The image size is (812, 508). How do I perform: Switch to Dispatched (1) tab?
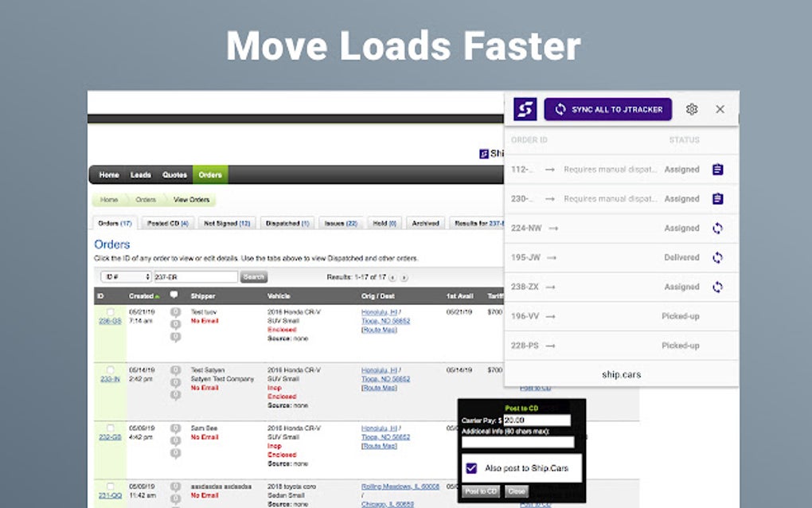tap(287, 223)
